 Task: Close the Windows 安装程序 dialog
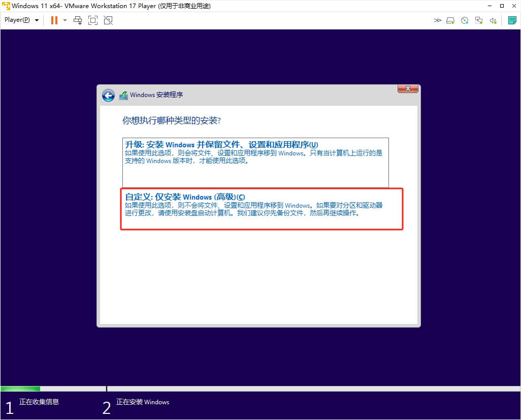(408, 89)
